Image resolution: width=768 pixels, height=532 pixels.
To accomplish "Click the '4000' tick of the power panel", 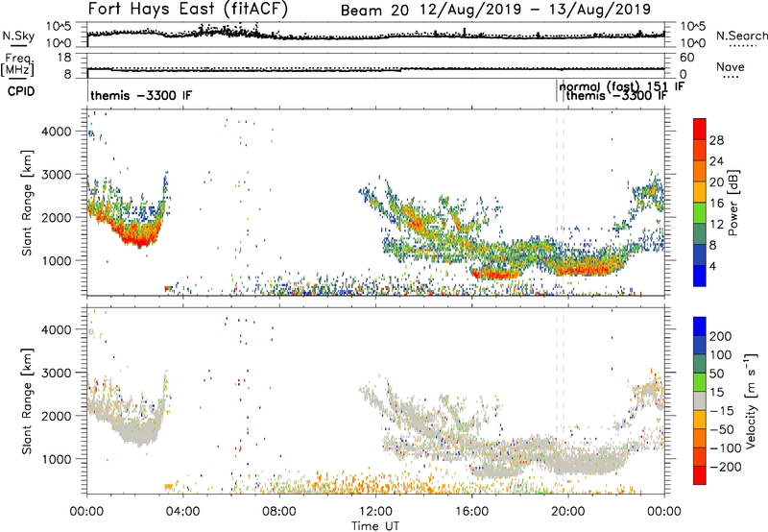I will [57, 132].
